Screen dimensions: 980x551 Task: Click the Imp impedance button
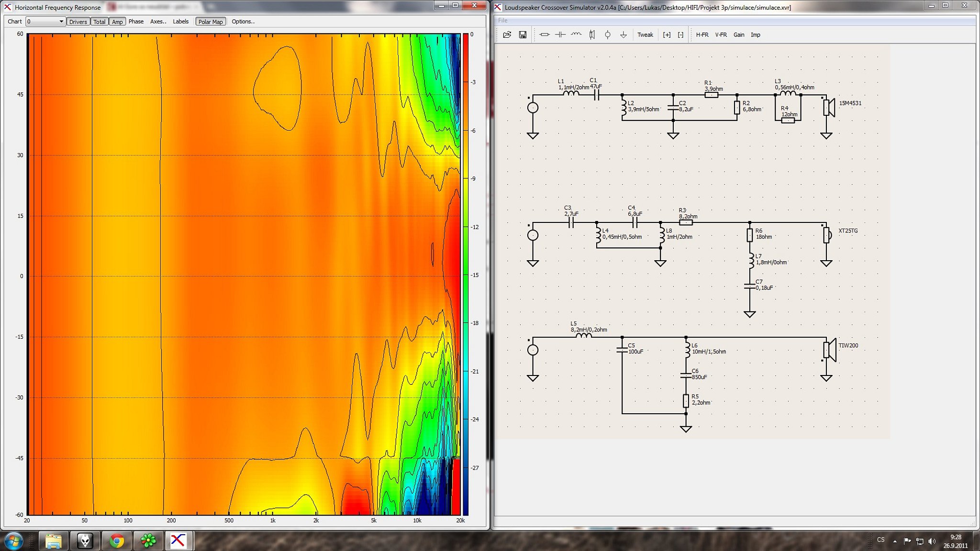pos(755,35)
